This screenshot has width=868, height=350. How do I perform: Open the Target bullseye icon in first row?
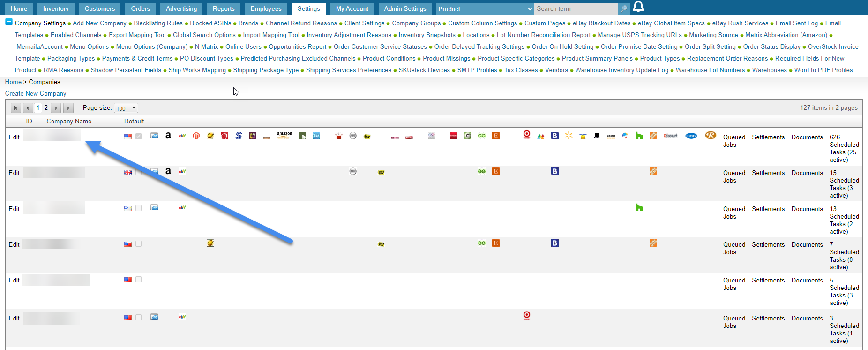(x=527, y=135)
